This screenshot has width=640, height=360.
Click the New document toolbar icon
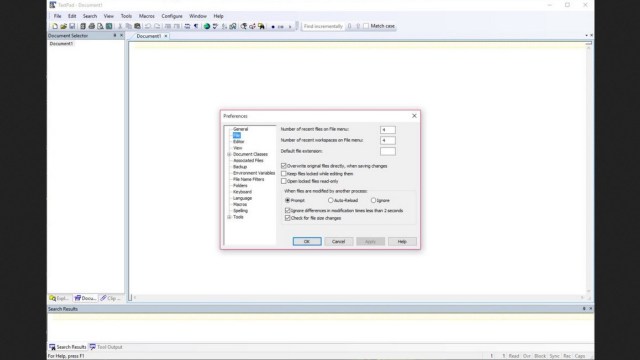tap(55, 26)
